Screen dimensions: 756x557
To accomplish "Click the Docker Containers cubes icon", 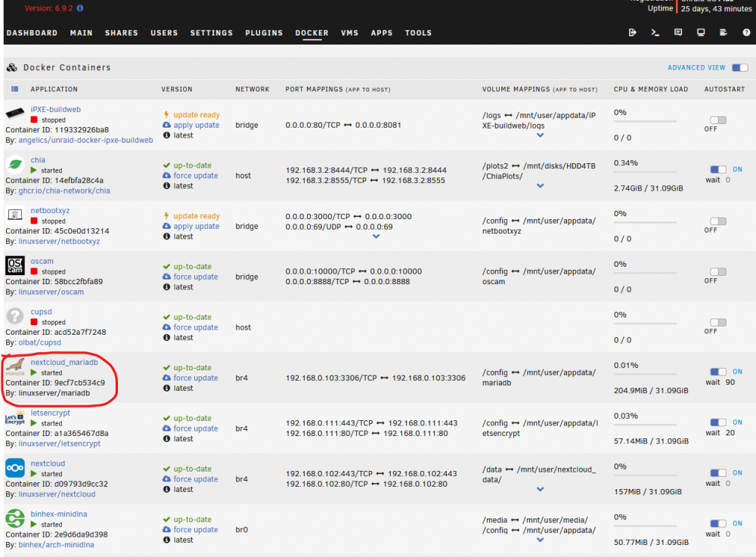I will click(12, 67).
